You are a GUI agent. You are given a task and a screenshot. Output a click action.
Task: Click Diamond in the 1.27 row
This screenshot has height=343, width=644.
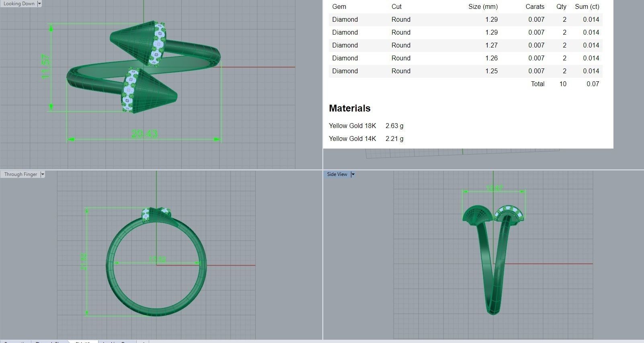(345, 45)
